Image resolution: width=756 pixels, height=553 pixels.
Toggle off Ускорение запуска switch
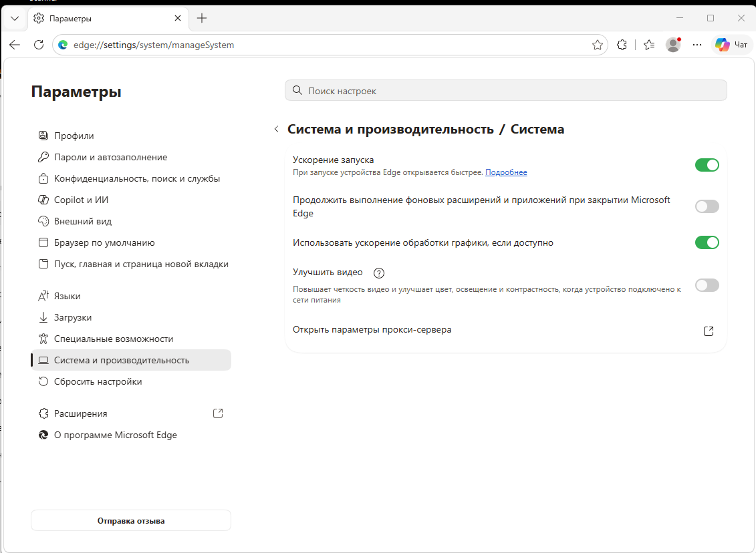(707, 165)
